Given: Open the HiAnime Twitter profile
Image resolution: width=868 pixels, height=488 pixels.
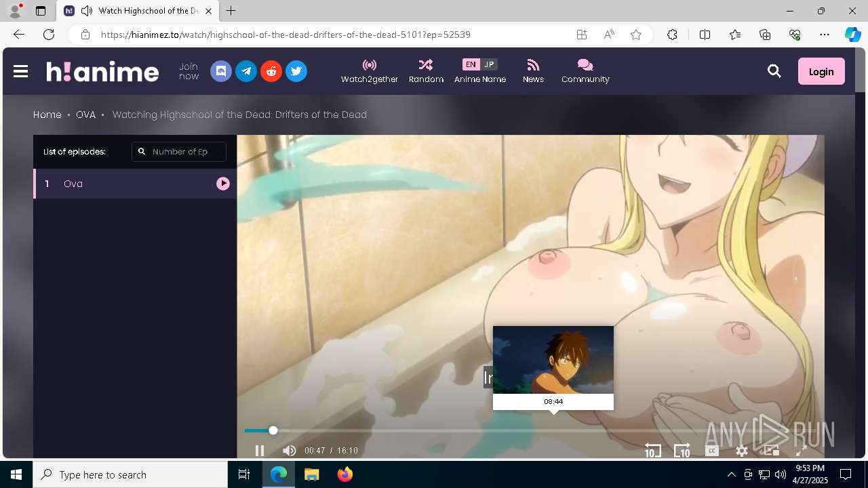Looking at the screenshot, I should pos(296,71).
